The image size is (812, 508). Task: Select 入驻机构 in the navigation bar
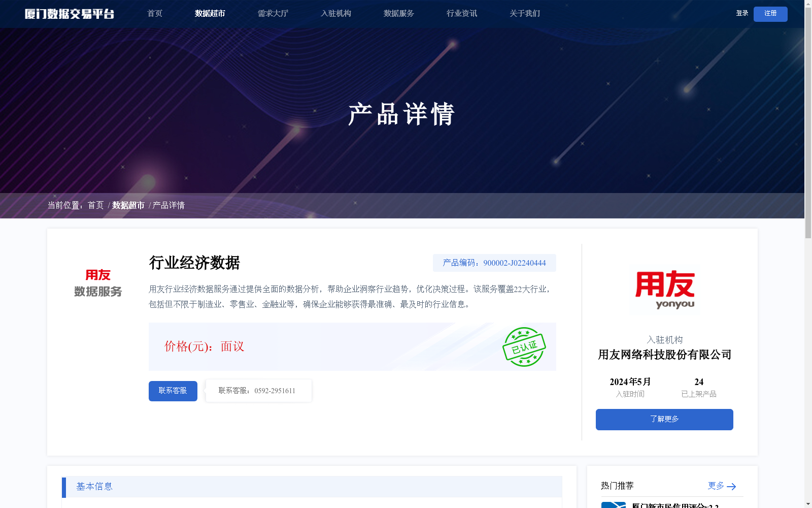335,13
